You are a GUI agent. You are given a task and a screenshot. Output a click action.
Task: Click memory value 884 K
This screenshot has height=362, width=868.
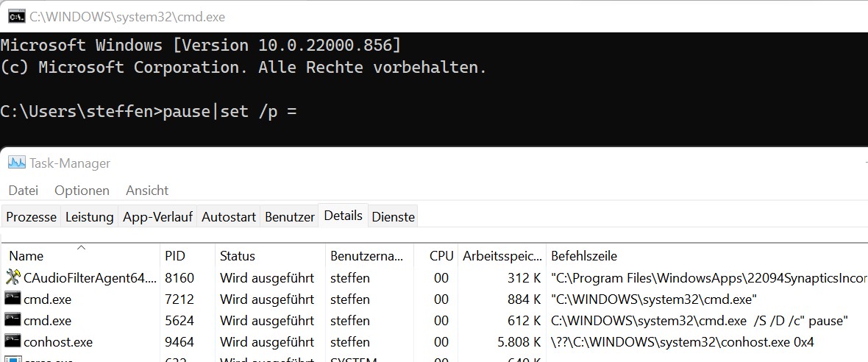[x=523, y=299]
